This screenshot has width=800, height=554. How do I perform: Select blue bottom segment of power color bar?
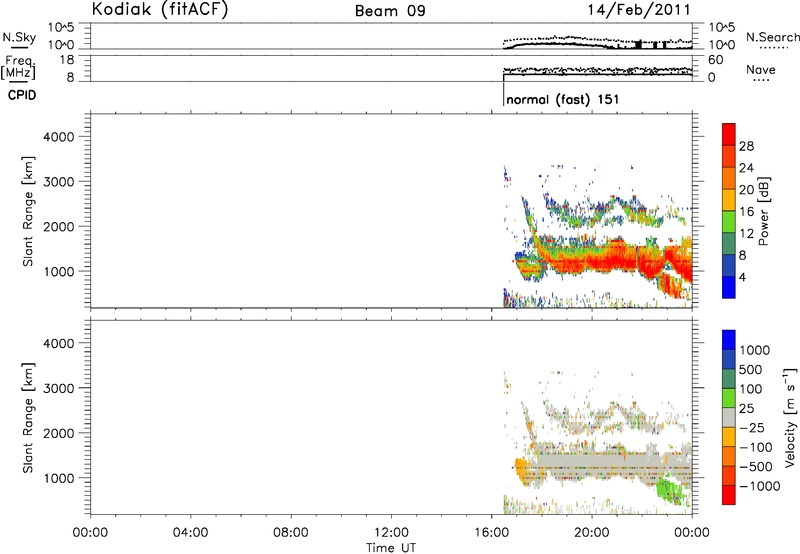(729, 287)
